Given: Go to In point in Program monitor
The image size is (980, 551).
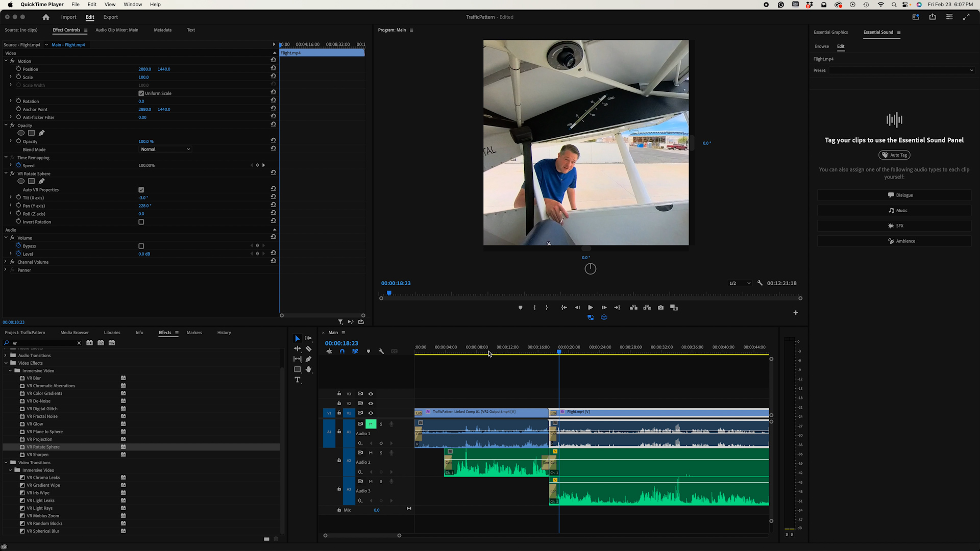Looking at the screenshot, I should tap(564, 308).
